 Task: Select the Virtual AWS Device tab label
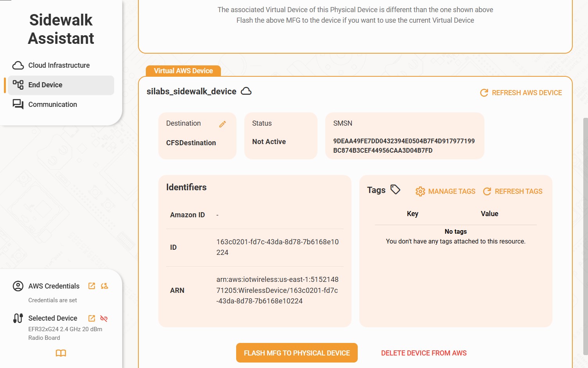(x=183, y=71)
